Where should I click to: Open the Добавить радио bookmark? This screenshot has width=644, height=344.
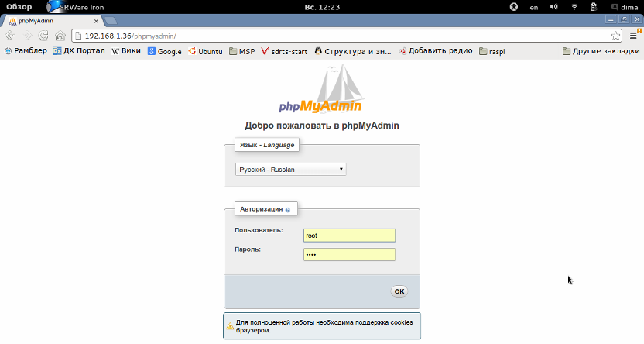pyautogui.click(x=435, y=51)
